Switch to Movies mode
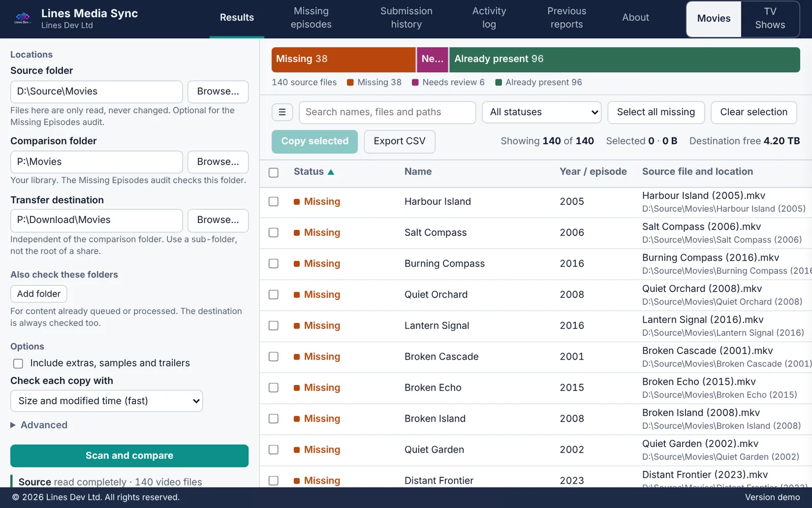Viewport: 812px width, 508px height. [x=714, y=19]
